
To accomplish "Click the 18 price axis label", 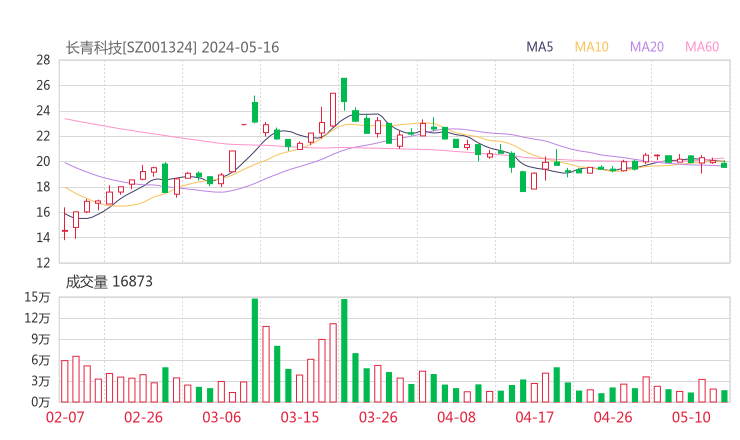I will [43, 187].
